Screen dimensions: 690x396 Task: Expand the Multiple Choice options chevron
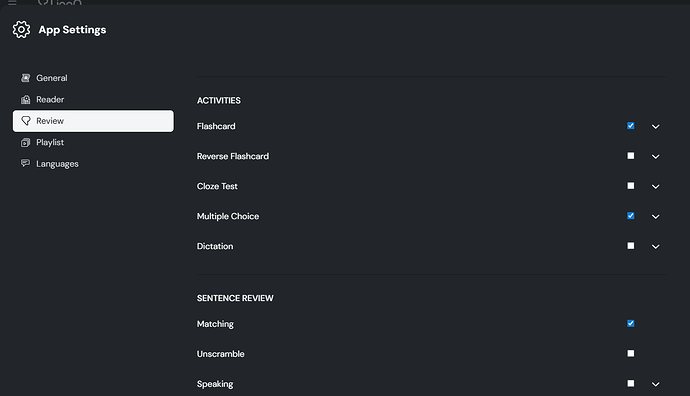click(x=655, y=216)
